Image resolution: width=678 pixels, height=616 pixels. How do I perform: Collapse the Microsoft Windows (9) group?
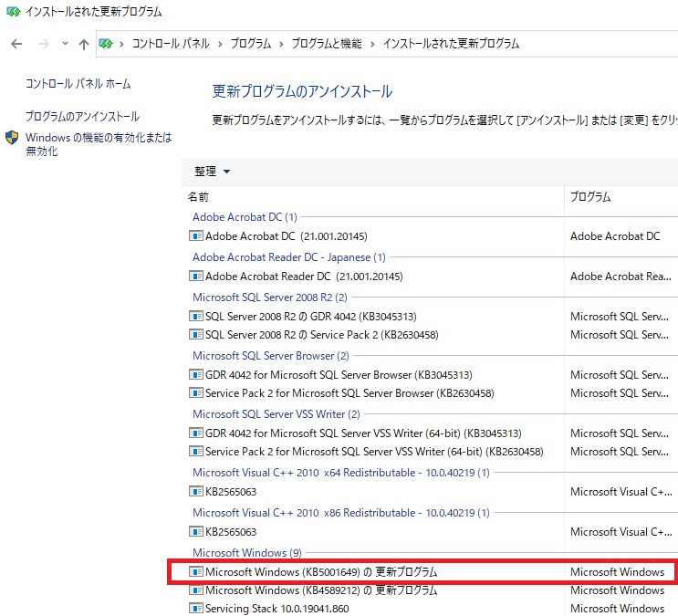coord(247,553)
